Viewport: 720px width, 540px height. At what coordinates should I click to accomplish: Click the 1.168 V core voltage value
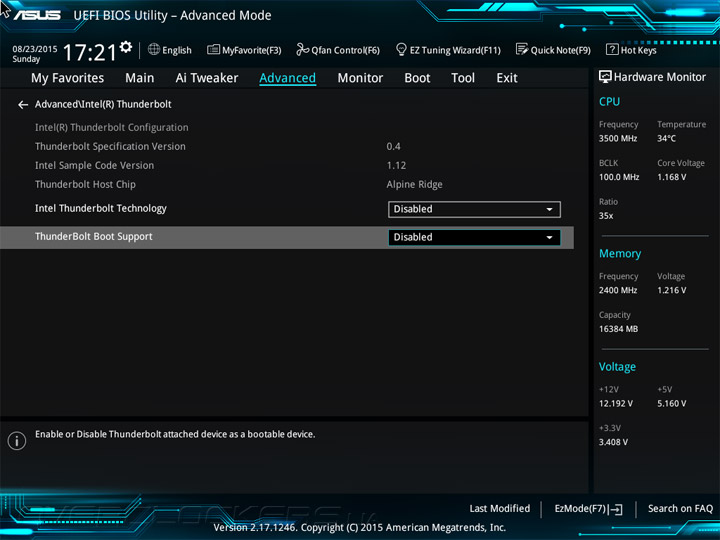671,177
